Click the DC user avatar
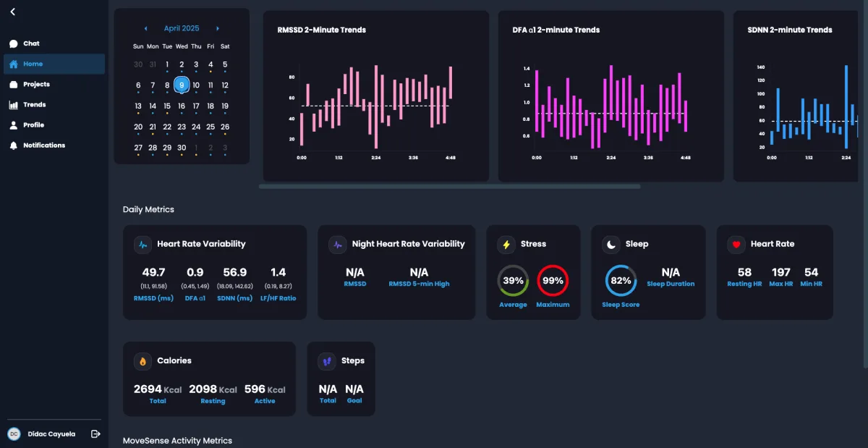 point(14,434)
